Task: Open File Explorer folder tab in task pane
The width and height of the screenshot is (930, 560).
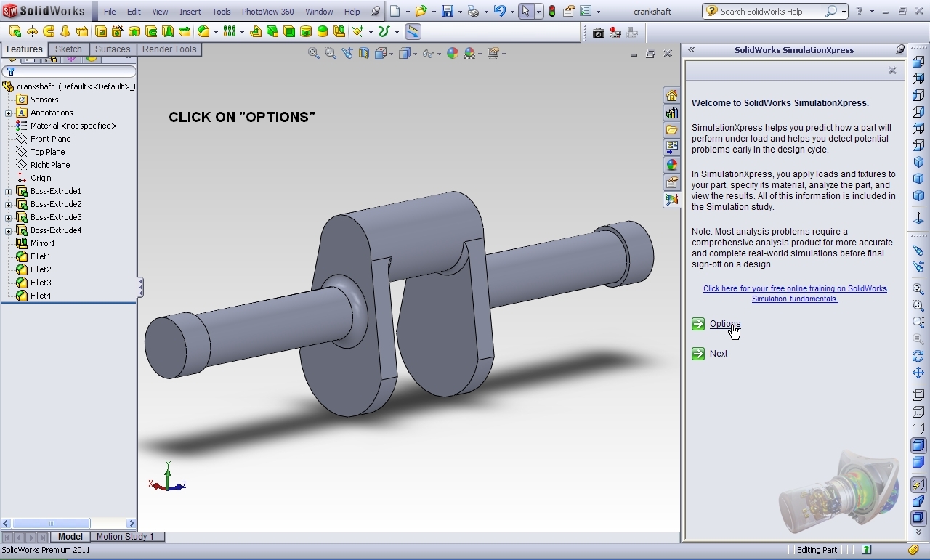Action: point(671,131)
